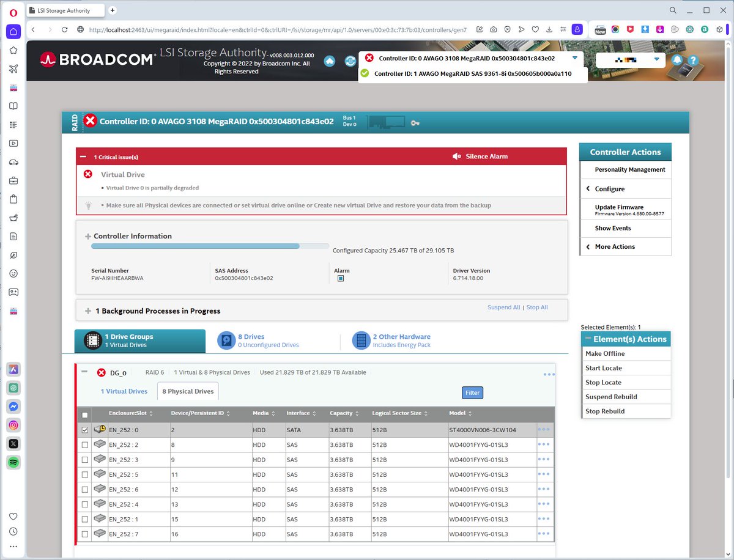This screenshot has width=734, height=560.
Task: Open Opera sidebar ChatGPT icon
Action: pos(13,388)
